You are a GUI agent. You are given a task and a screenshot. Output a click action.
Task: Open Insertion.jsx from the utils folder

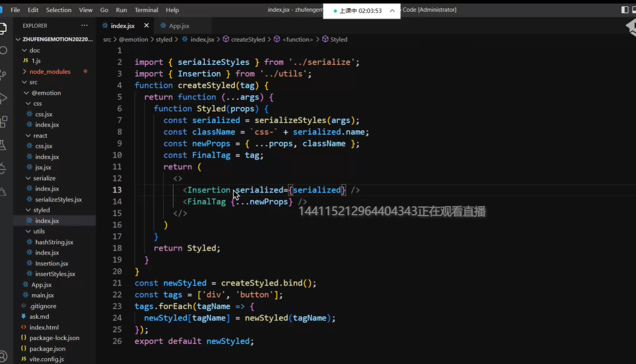point(51,263)
